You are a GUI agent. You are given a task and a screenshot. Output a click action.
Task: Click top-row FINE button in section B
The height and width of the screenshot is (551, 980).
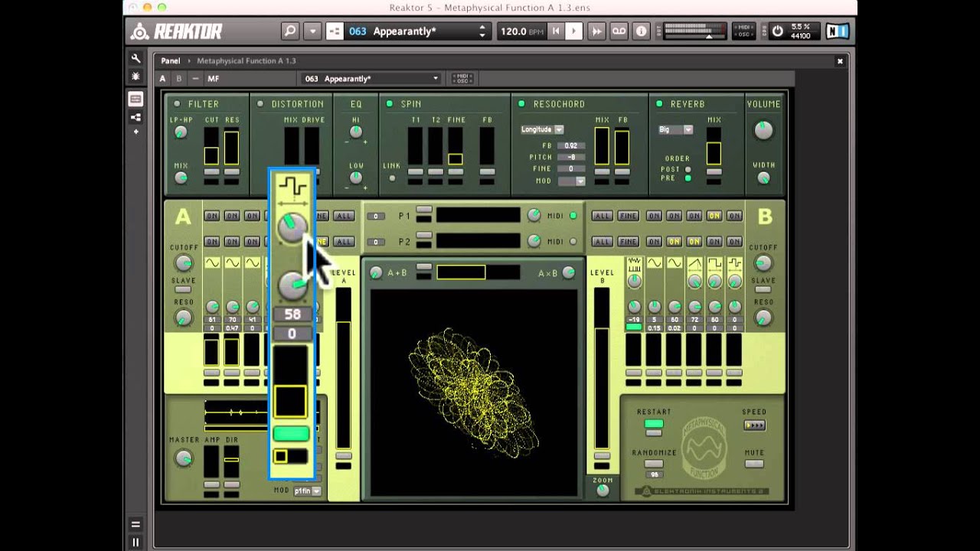click(x=629, y=216)
